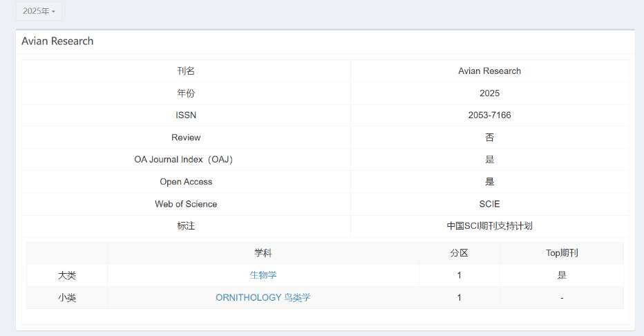This screenshot has width=644, height=336.
Task: Open the 2025年 year dropdown
Action: tap(39, 11)
